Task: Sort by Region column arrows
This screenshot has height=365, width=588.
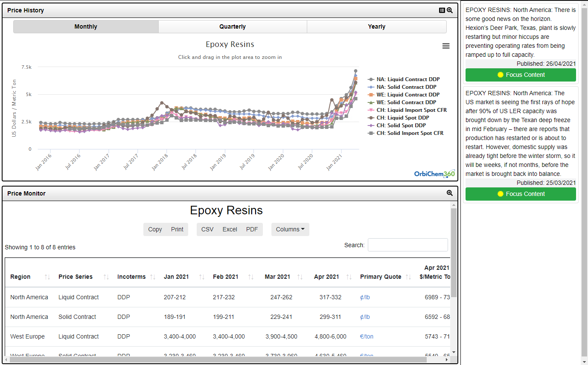Action: [x=47, y=277]
